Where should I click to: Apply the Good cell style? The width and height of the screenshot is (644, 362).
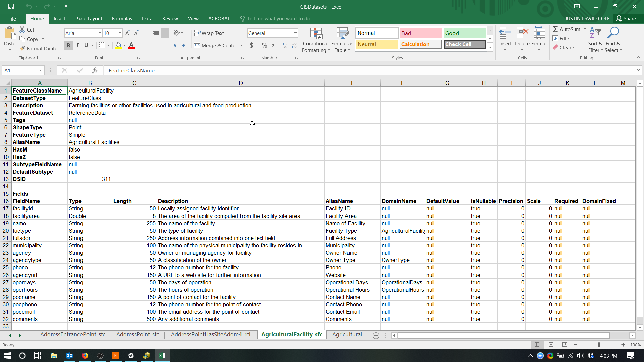(x=464, y=33)
